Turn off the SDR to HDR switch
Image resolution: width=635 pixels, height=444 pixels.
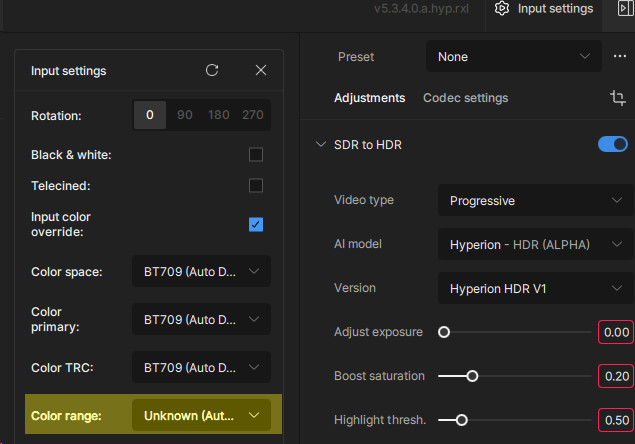pos(612,145)
